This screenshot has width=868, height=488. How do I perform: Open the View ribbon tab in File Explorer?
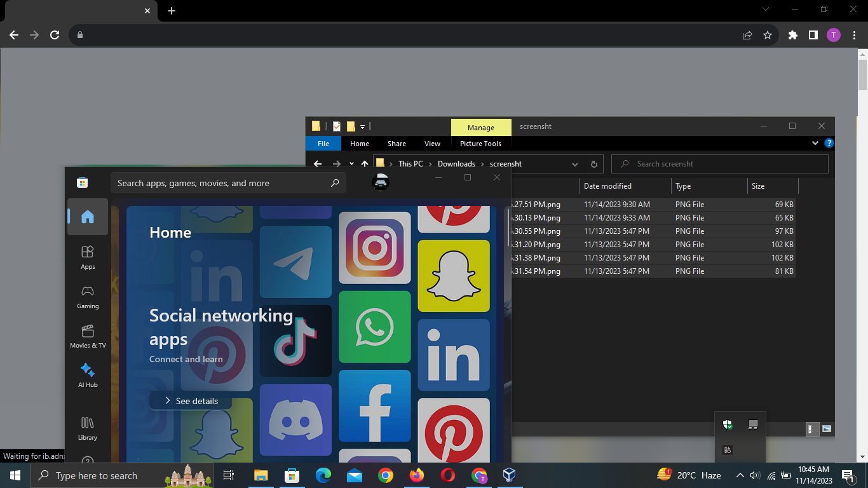coord(432,144)
